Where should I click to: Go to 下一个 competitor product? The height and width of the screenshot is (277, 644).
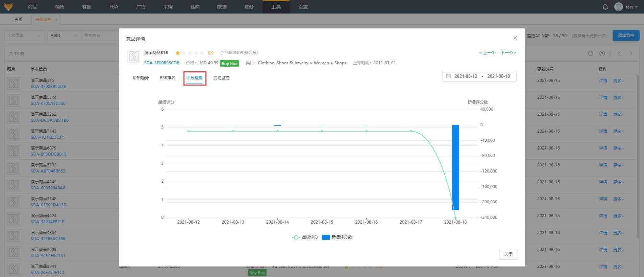(x=508, y=53)
